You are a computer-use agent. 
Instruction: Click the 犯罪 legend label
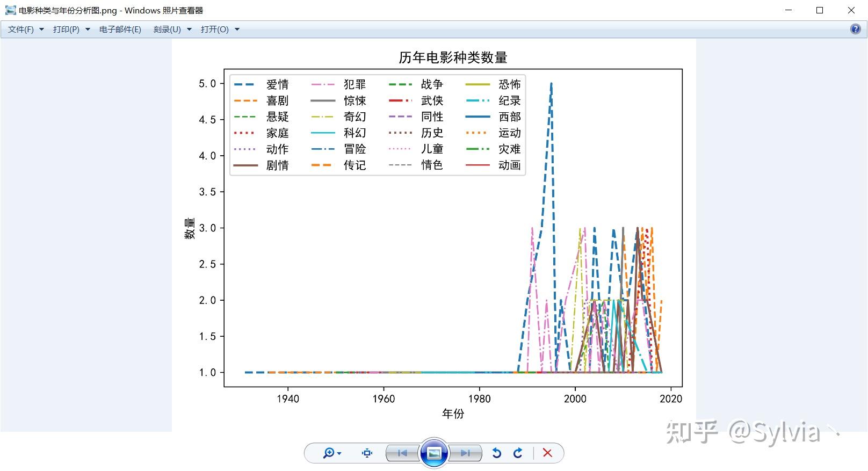click(355, 84)
